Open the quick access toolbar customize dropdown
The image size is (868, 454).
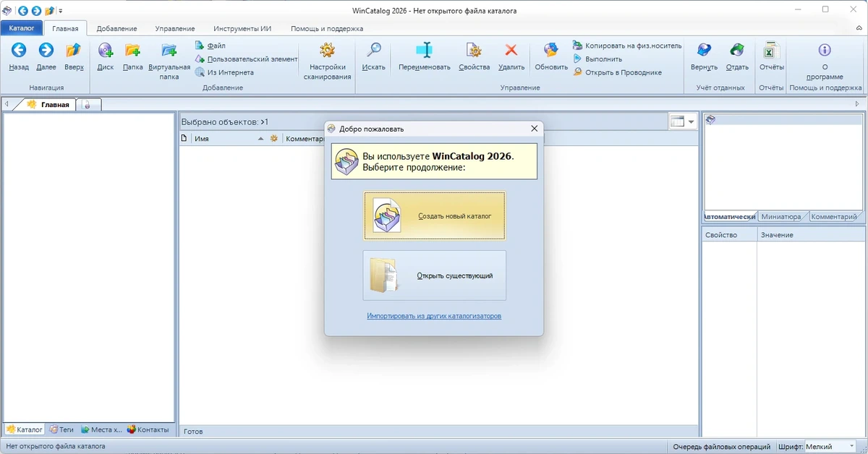coord(60,11)
